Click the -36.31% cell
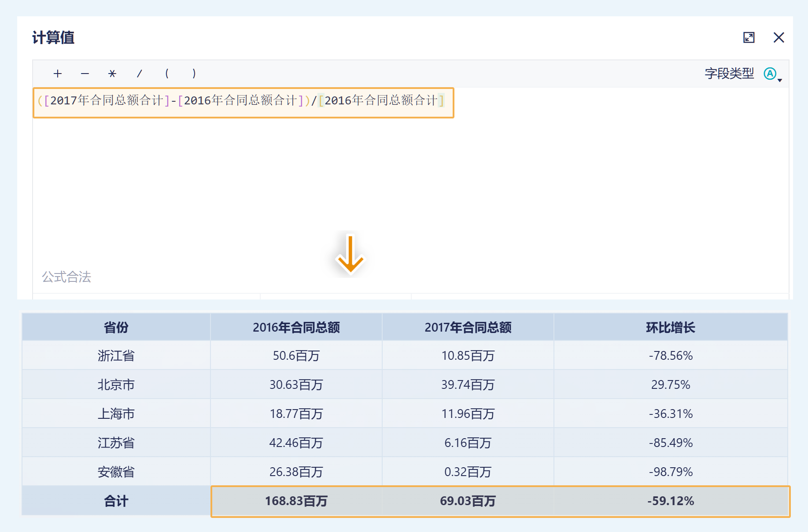The height and width of the screenshot is (532, 808). (x=671, y=414)
